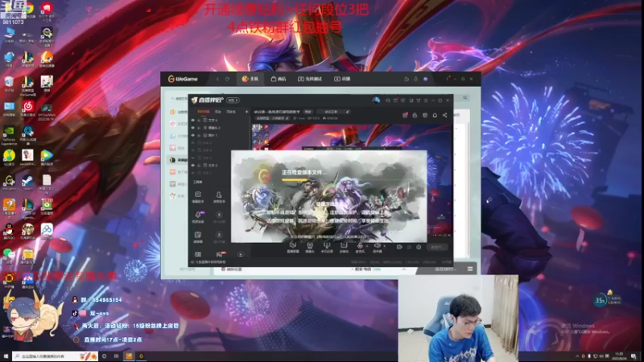Select the League of Legends entry in WeGame sidebar
This screenshot has width=644, height=362.
pyautogui.click(x=178, y=159)
